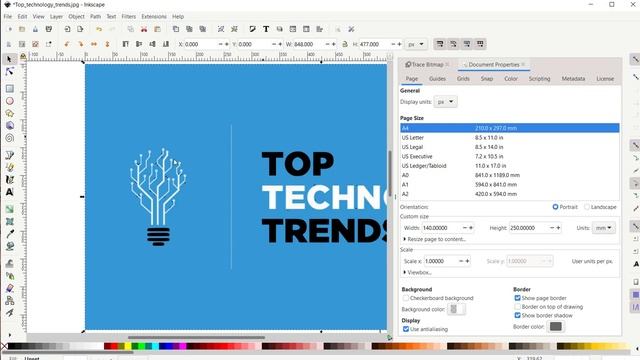
Task: Expand Resize page to content section
Action: [435, 239]
